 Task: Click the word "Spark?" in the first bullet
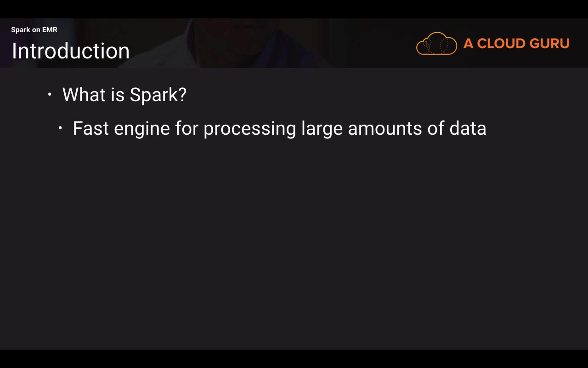pos(158,95)
